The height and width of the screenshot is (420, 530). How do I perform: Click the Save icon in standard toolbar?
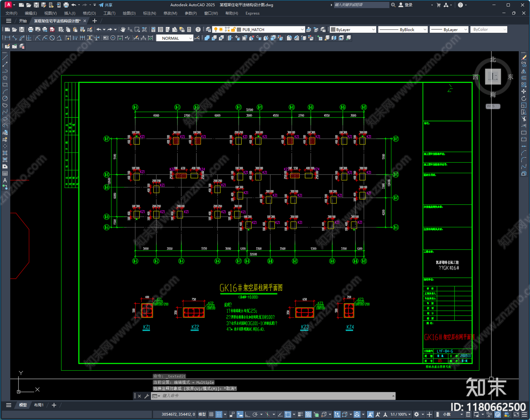tap(22, 29)
